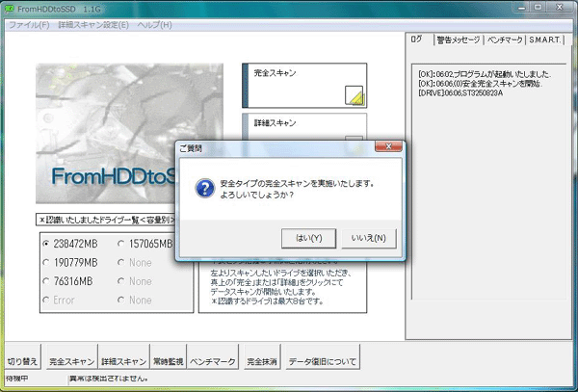The width and height of the screenshot is (578, 392).
Task: Click the log line containing ST3250823A
Action: click(x=460, y=93)
